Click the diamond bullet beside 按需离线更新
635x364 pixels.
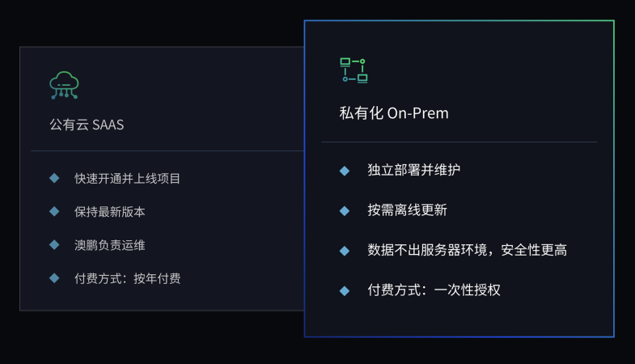[x=345, y=210]
